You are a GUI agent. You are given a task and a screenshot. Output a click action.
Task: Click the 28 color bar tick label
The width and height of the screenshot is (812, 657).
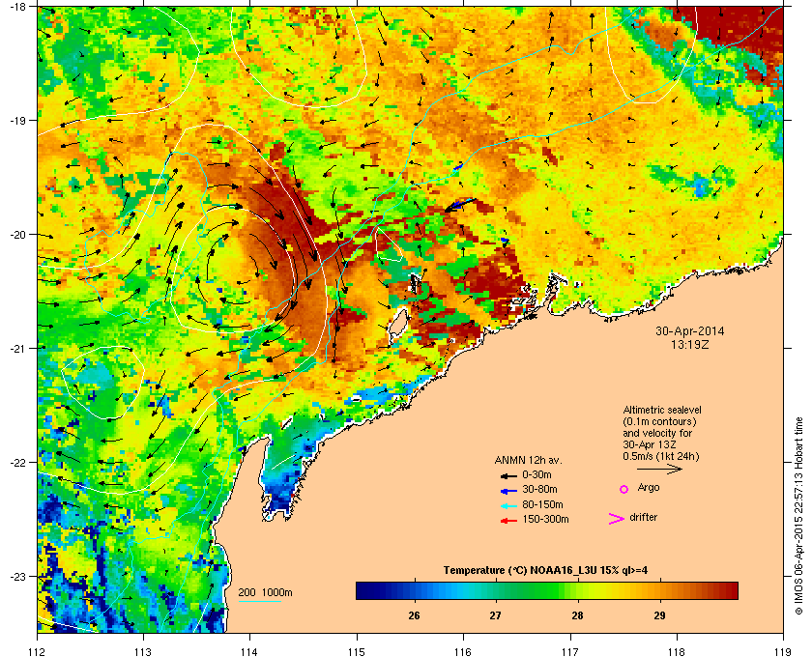pos(577,615)
